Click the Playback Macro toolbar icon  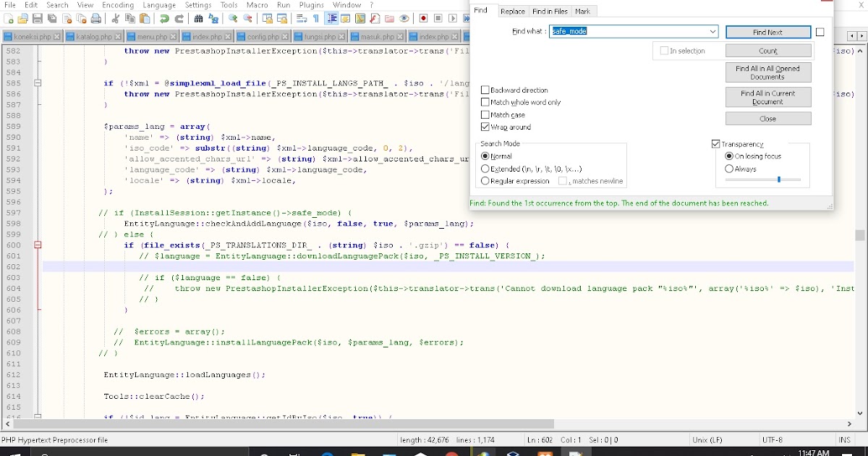(453, 18)
